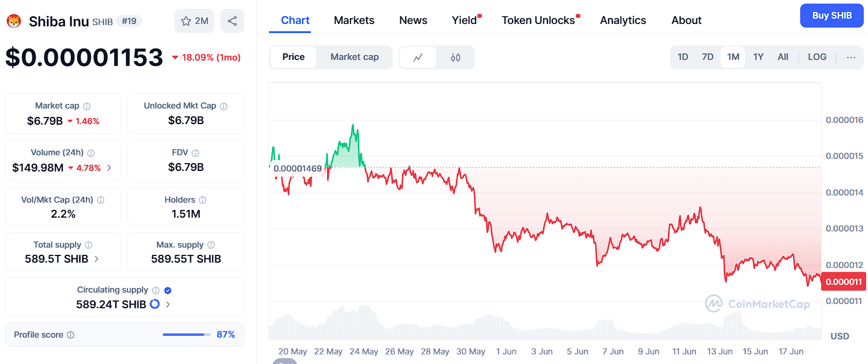This screenshot has height=364, width=868.
Task: Click the $149.98M volume value
Action: pos(38,168)
